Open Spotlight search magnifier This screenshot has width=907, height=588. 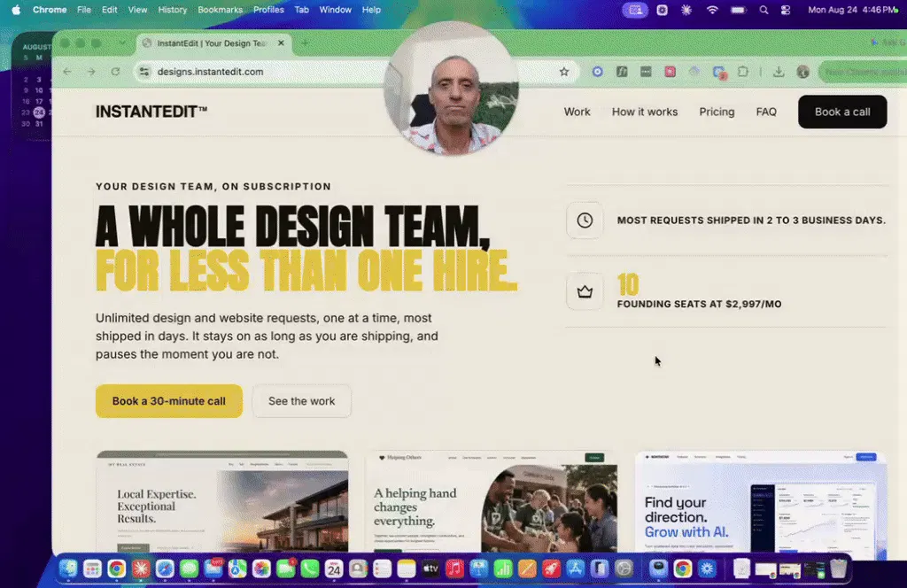764,10
